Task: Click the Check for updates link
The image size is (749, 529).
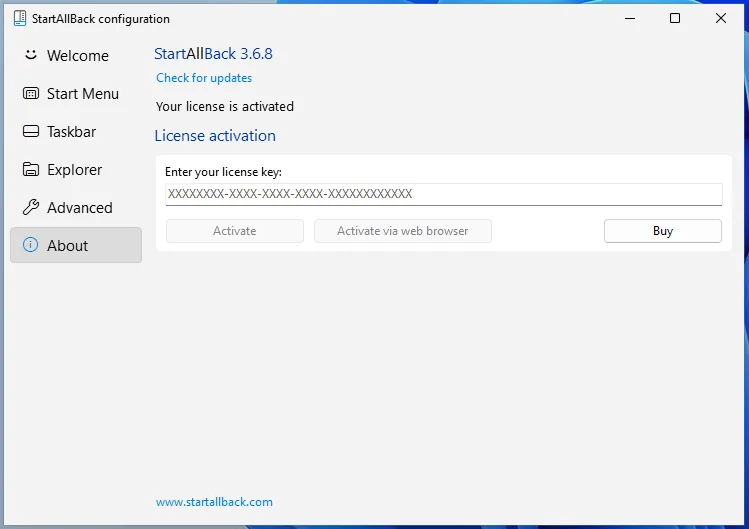Action: pyautogui.click(x=204, y=78)
